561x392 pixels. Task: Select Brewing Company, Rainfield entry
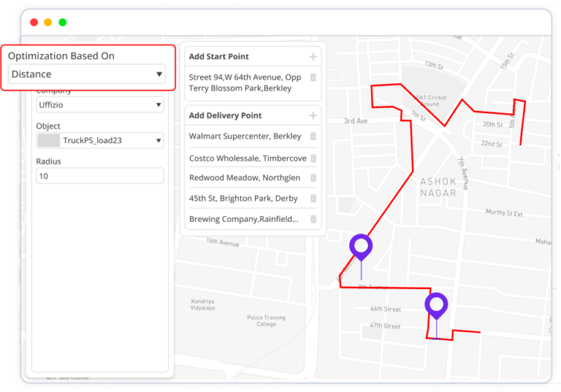pyautogui.click(x=244, y=219)
